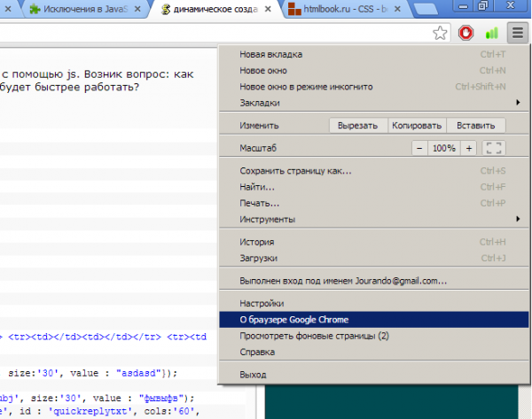Open Настройки from the menu
This screenshot has width=532, height=419.
pyautogui.click(x=374, y=304)
